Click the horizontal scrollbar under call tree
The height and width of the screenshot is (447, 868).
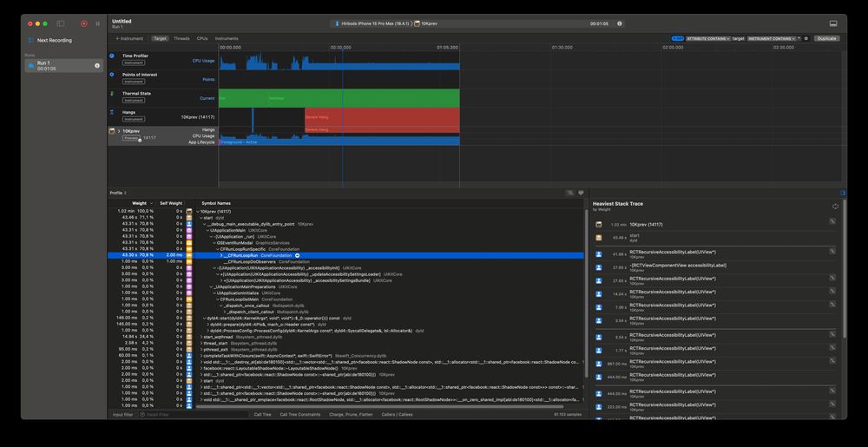[379, 406]
